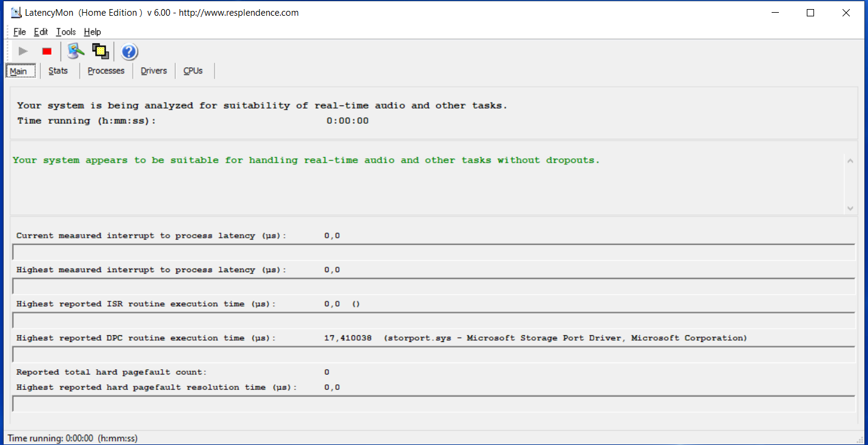The image size is (868, 445).
Task: Select the Main tab
Action: tap(18, 71)
